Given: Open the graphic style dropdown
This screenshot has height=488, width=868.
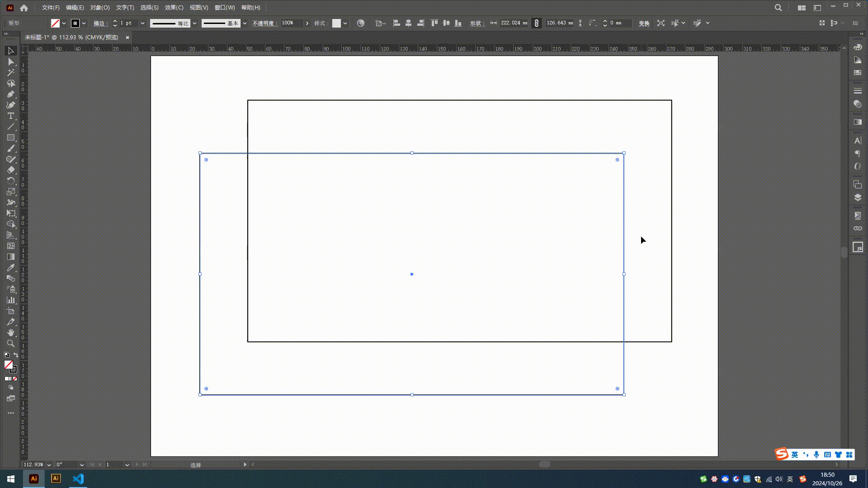Looking at the screenshot, I should click(345, 23).
